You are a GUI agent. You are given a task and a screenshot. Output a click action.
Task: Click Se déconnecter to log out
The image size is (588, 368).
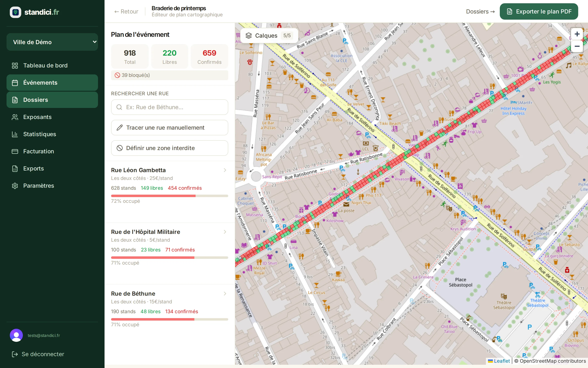[x=38, y=354]
